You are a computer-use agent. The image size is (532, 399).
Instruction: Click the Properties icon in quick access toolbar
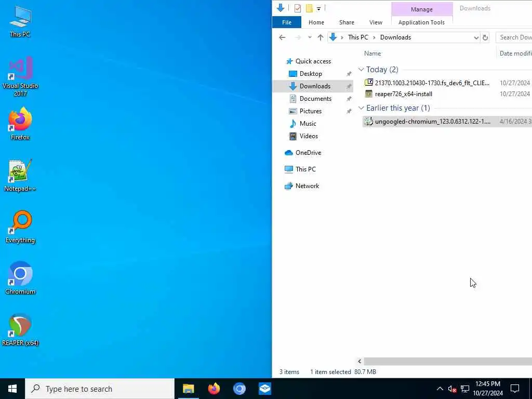[298, 8]
